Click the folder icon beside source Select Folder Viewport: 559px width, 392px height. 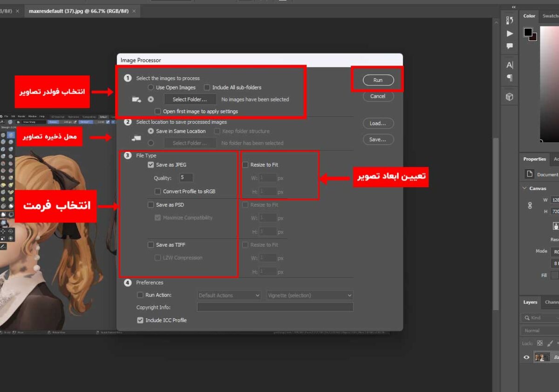(x=136, y=99)
